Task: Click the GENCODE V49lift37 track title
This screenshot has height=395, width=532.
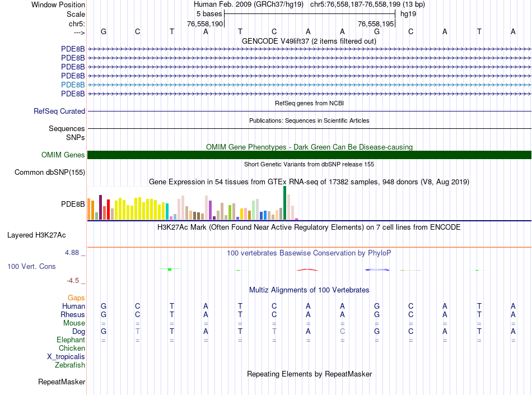Action: (x=309, y=41)
